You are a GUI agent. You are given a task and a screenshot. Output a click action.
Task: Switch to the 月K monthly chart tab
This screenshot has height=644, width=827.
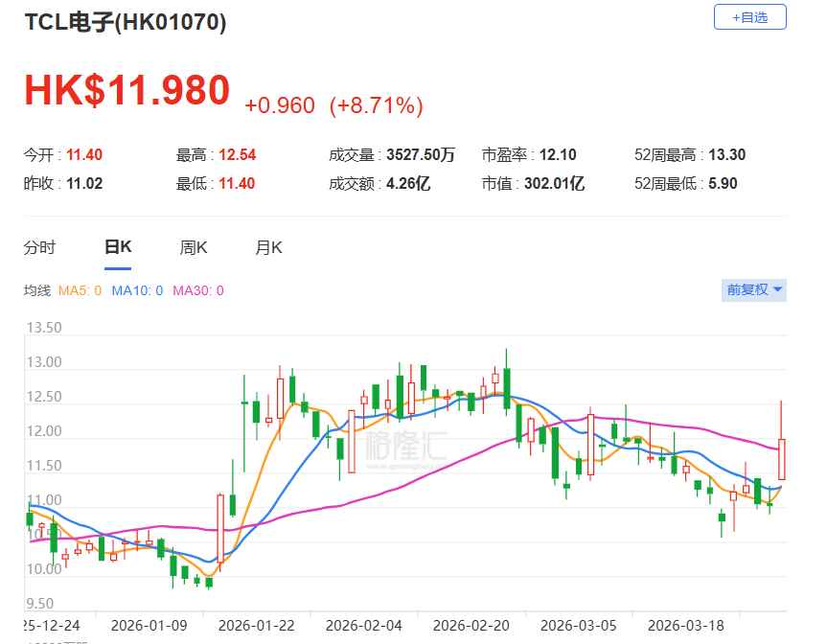click(268, 247)
